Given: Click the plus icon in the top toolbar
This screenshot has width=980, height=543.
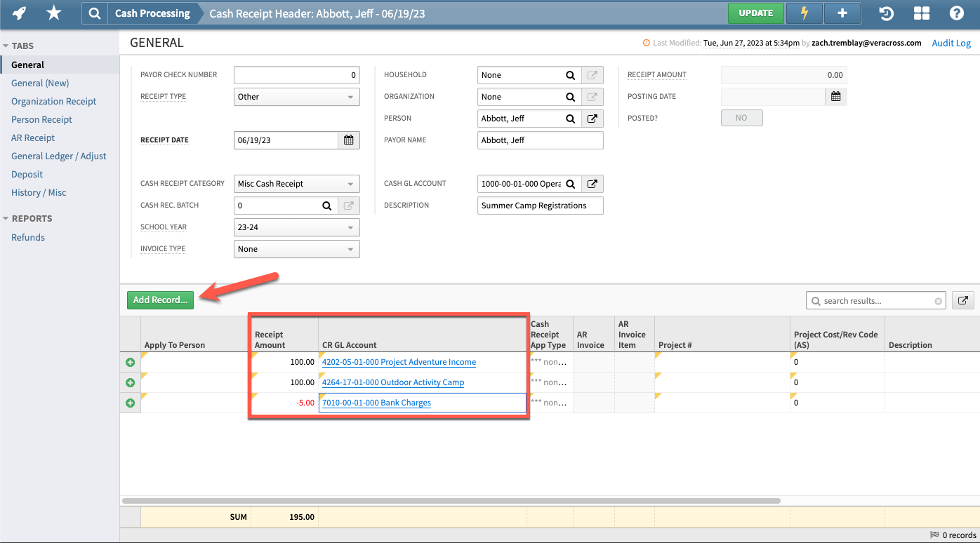Looking at the screenshot, I should [x=842, y=13].
